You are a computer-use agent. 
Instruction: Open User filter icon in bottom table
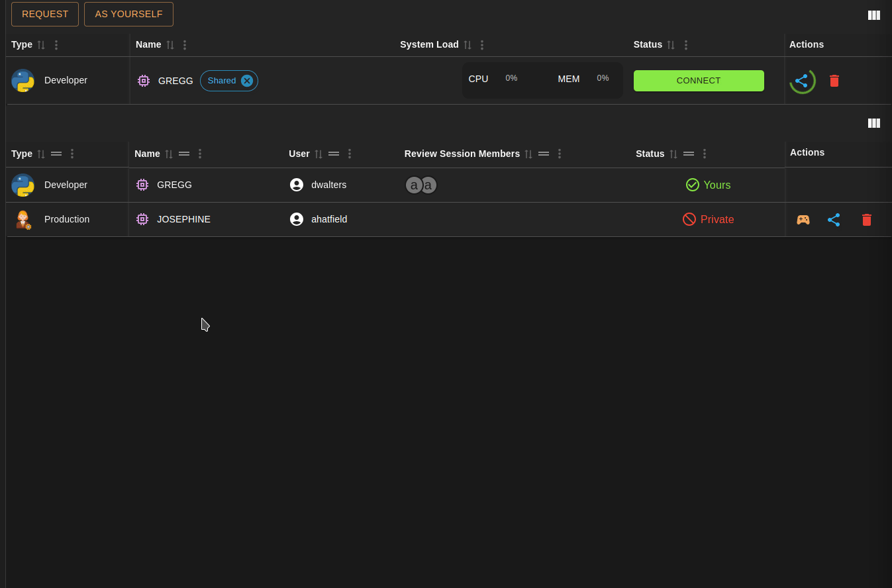pos(334,154)
